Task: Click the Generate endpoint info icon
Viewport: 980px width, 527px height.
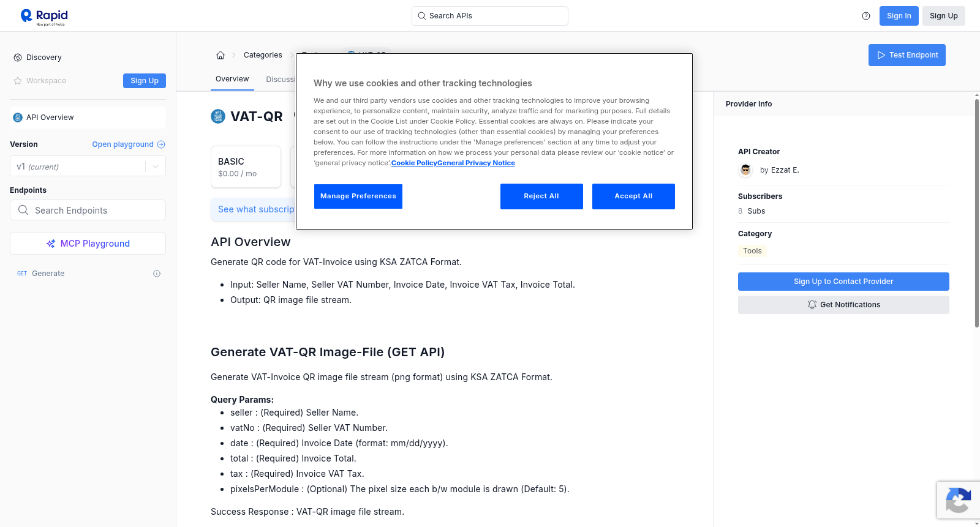Action: [157, 274]
